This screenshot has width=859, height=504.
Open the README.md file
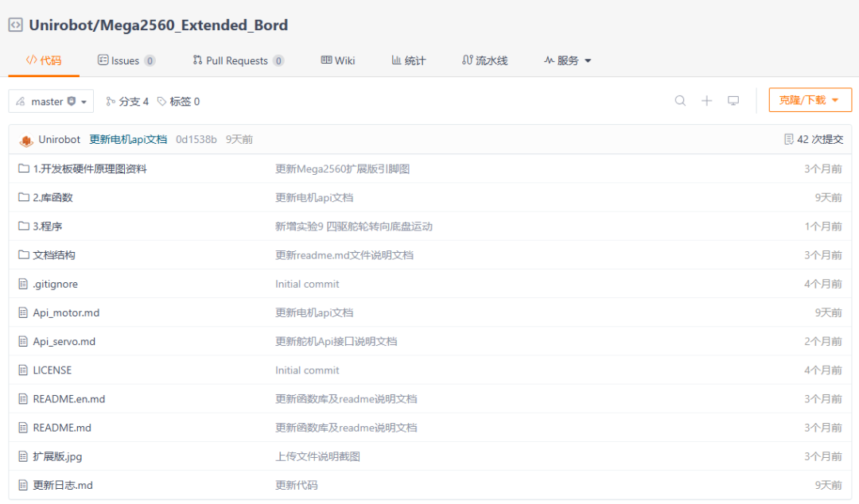62,428
